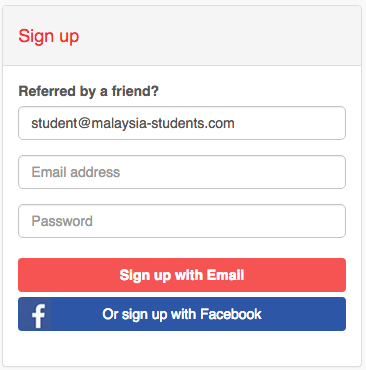366x370 pixels.
Task: Click the blank white area below the Facebook button
Action: point(182,348)
